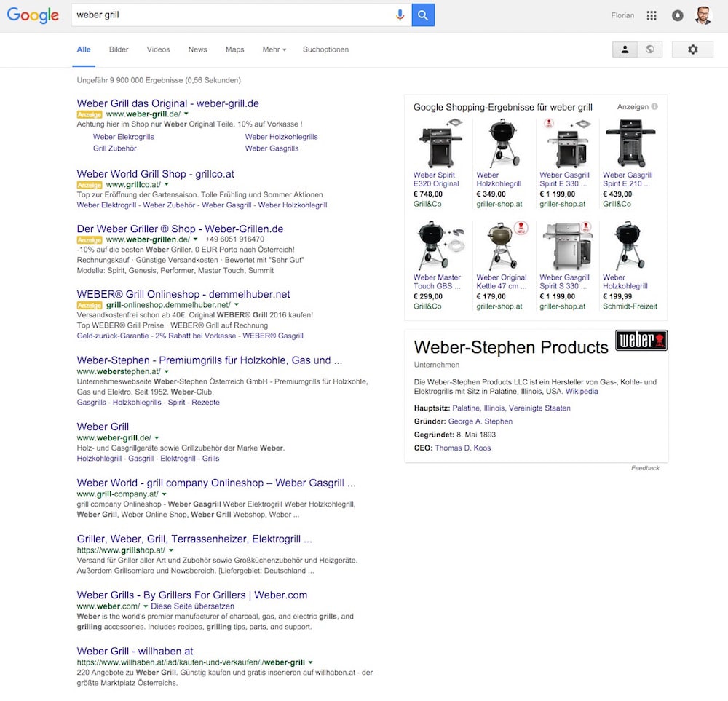Open 'Geld-zurück-Garantie' sitelink
The height and width of the screenshot is (701, 728).
tap(113, 336)
